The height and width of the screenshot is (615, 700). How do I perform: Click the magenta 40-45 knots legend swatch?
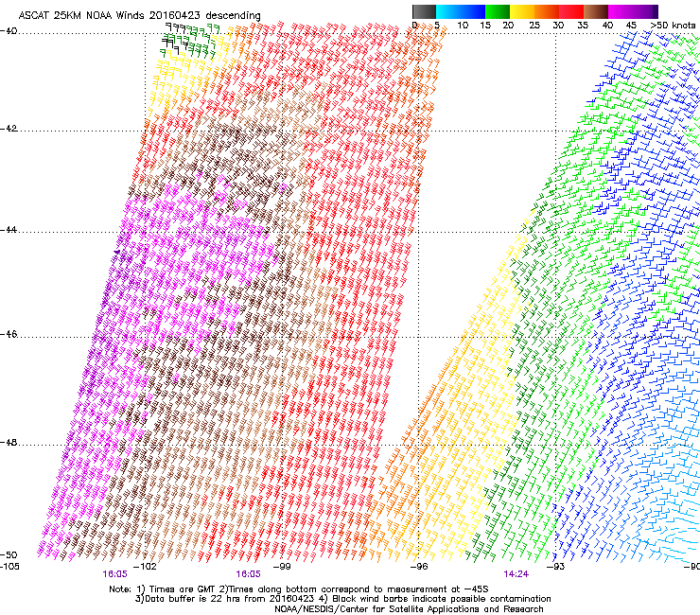click(x=621, y=11)
